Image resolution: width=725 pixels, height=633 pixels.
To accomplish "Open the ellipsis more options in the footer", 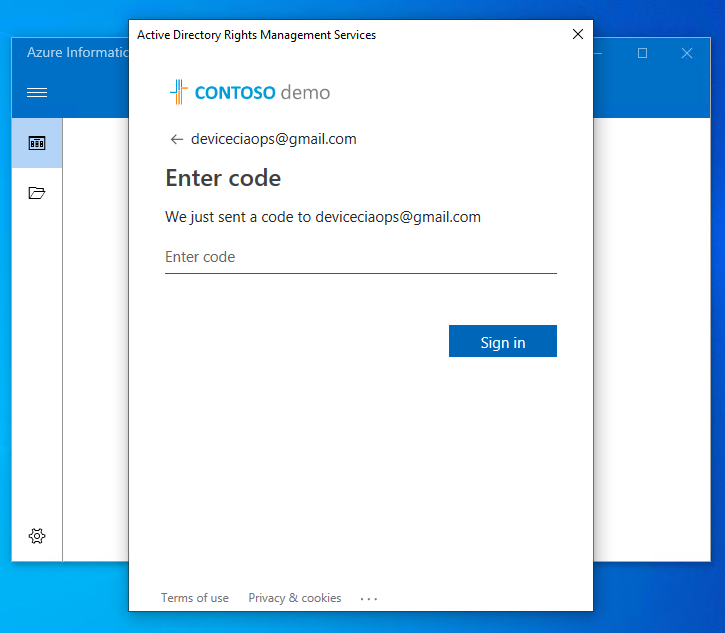I will (369, 599).
